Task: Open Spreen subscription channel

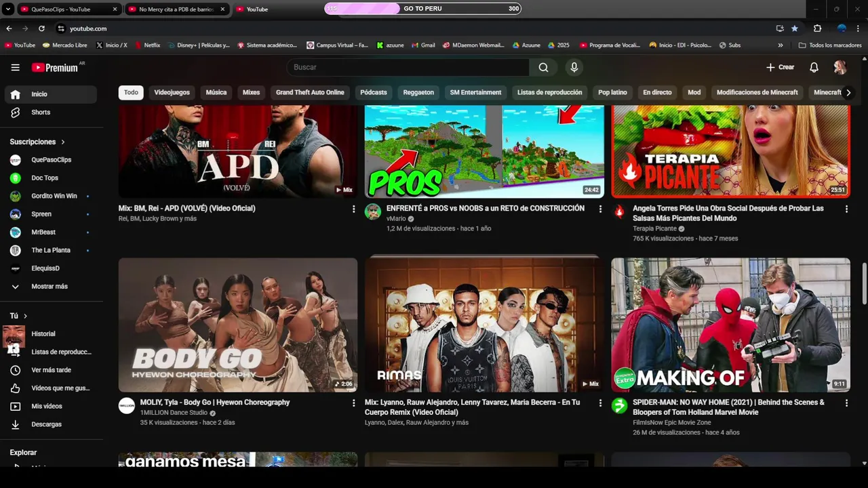Action: tap(51, 214)
